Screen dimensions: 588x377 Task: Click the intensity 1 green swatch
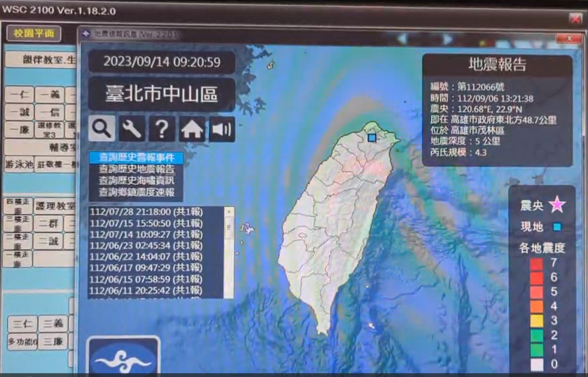(x=537, y=350)
